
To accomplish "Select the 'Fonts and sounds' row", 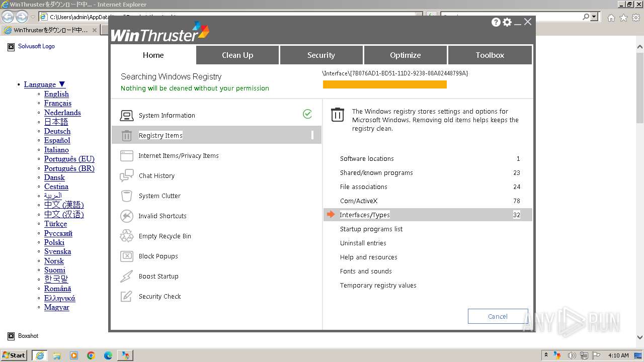I will click(427, 271).
